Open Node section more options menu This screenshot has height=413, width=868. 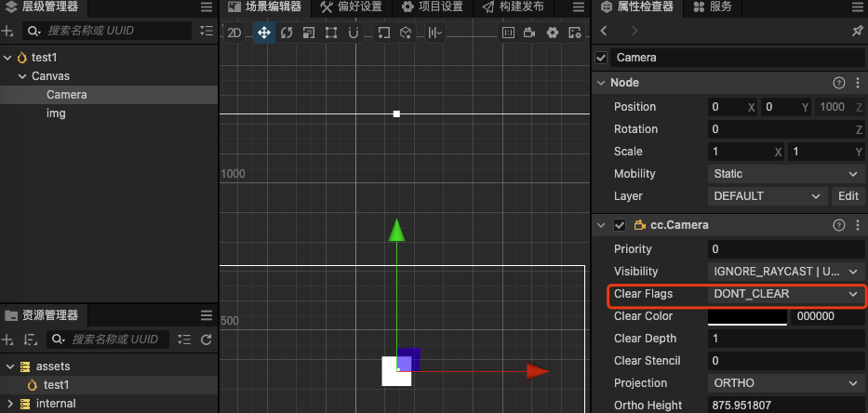click(x=858, y=83)
